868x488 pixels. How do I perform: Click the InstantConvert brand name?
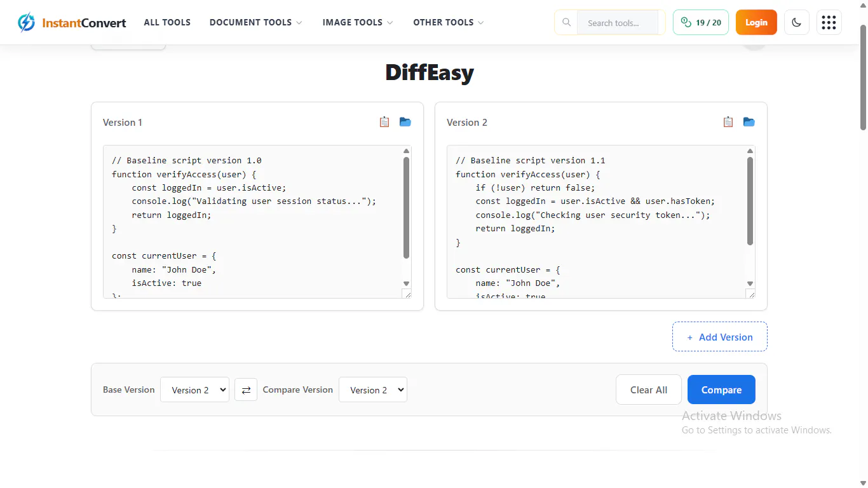84,23
